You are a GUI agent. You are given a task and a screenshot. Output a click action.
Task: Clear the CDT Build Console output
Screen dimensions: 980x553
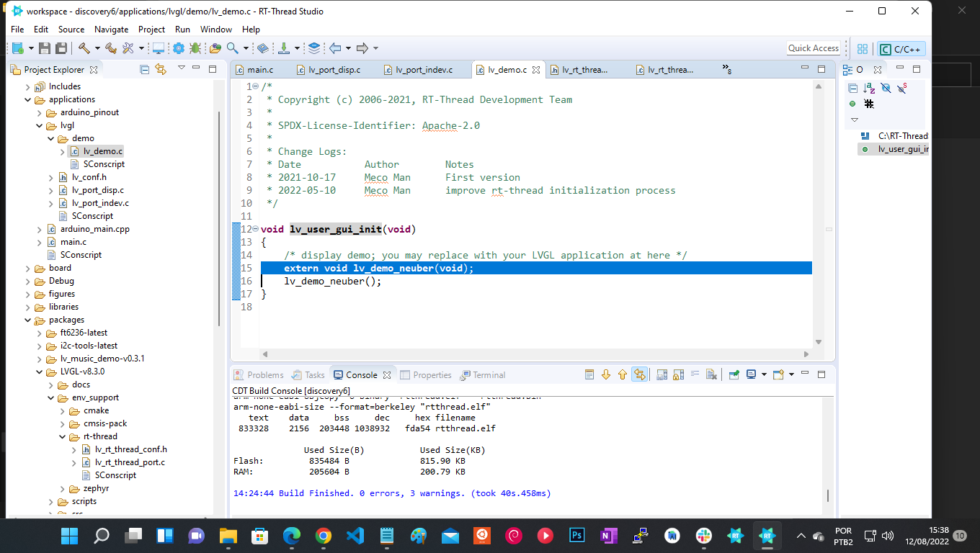click(x=711, y=374)
